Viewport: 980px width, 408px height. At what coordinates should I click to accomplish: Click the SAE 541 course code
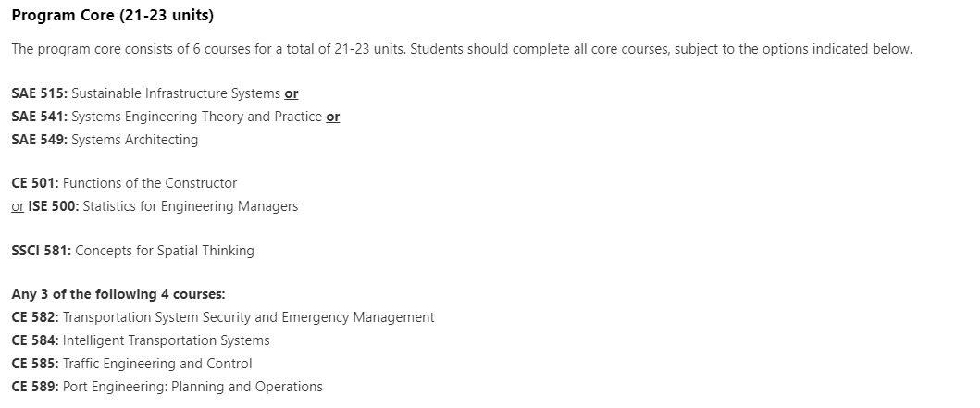(40, 117)
